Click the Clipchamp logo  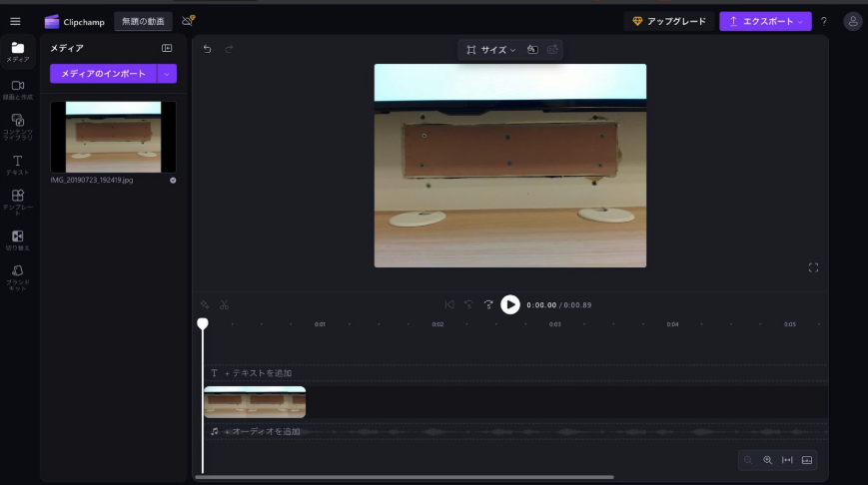pos(74,22)
